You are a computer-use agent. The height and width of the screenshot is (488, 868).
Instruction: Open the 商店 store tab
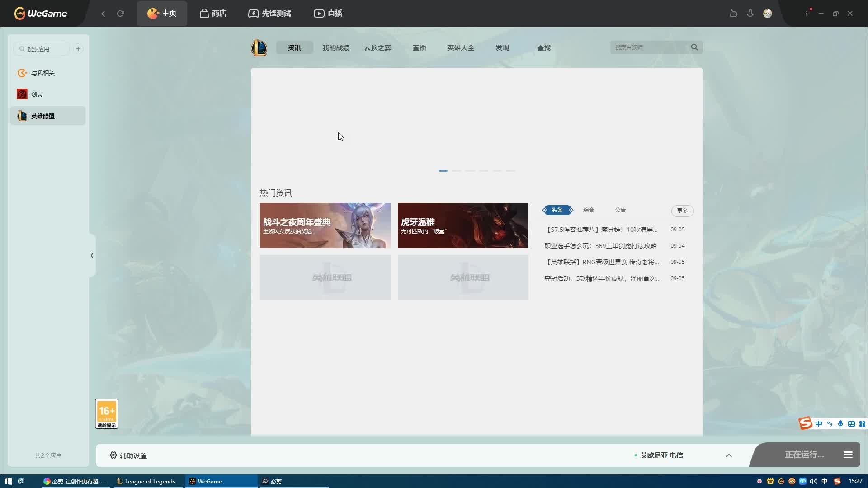click(213, 14)
